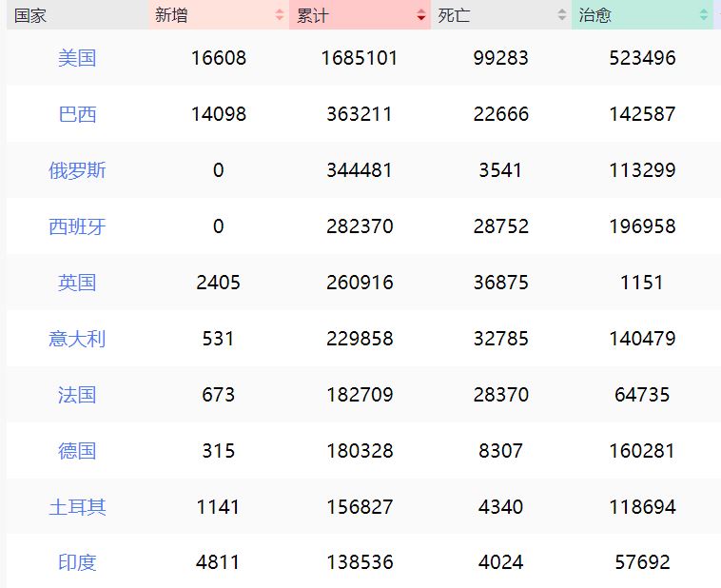
Task: Click the sort arrows in the 治愈 column
Action: 703,15
